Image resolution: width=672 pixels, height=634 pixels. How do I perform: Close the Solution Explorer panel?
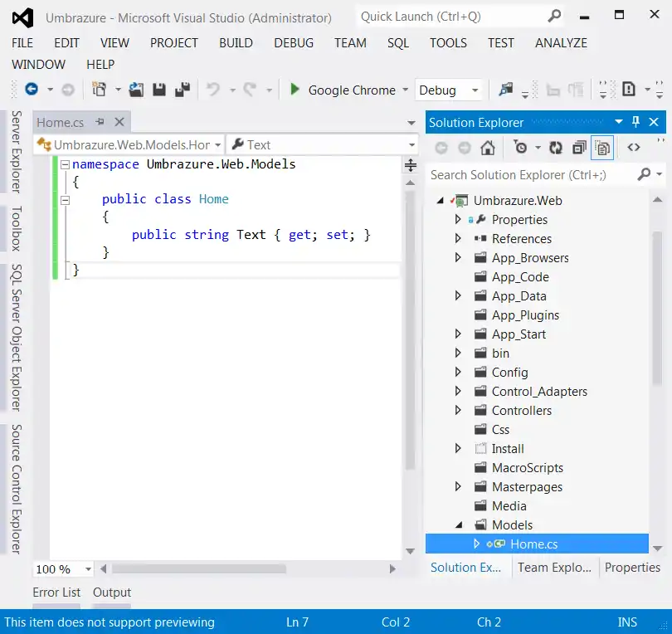coord(654,122)
